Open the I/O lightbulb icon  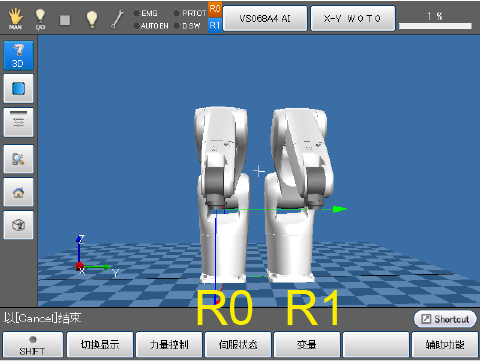(40, 19)
